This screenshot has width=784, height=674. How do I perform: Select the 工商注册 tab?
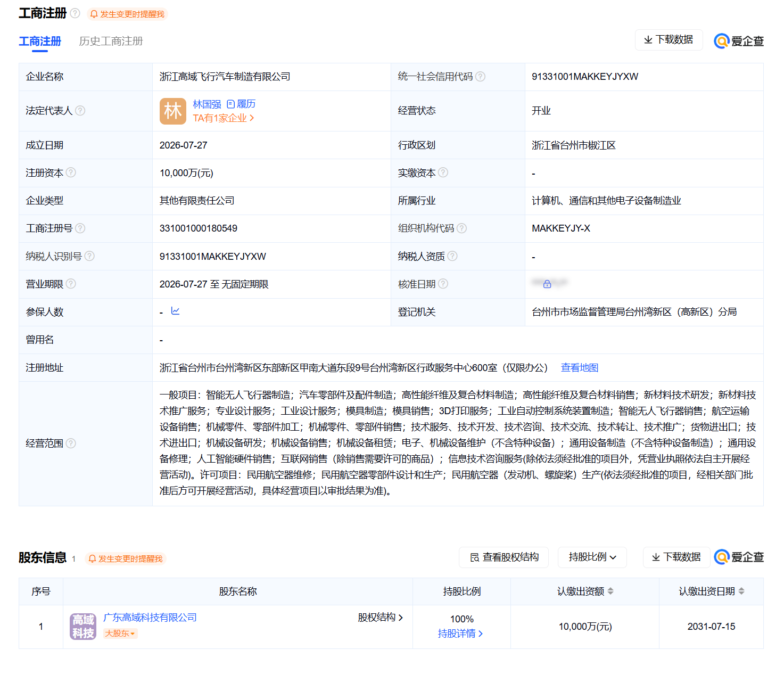pos(40,41)
